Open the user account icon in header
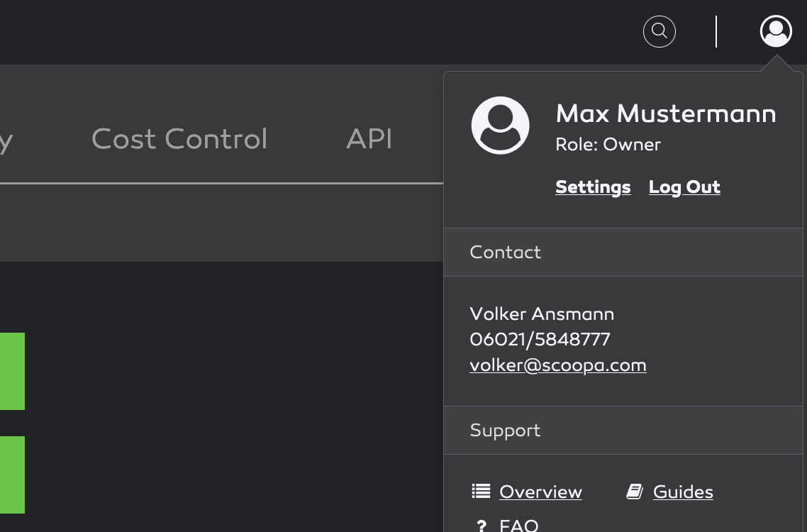The height and width of the screenshot is (532, 807). coord(776,31)
